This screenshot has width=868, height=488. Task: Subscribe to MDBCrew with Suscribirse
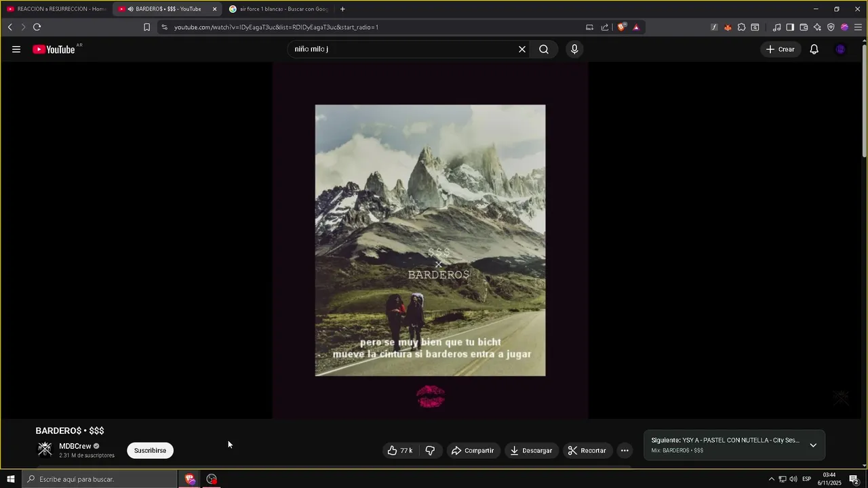coord(150,451)
